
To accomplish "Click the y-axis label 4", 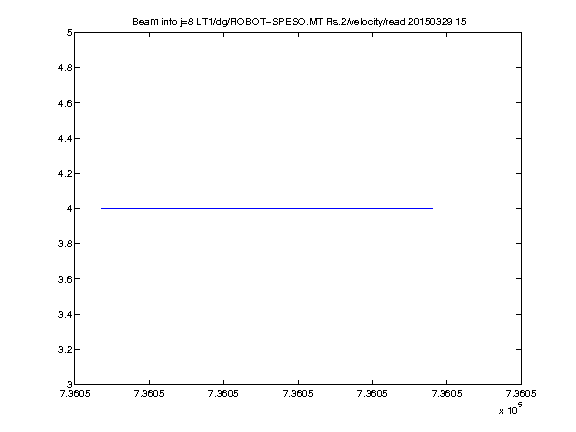I will pos(69,208).
